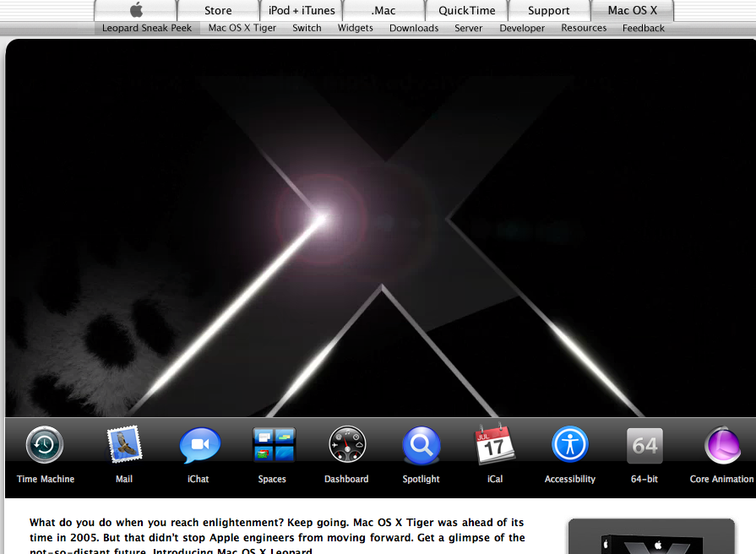The width and height of the screenshot is (756, 554).
Task: Select the iChat speech bubble icon
Action: (x=199, y=445)
